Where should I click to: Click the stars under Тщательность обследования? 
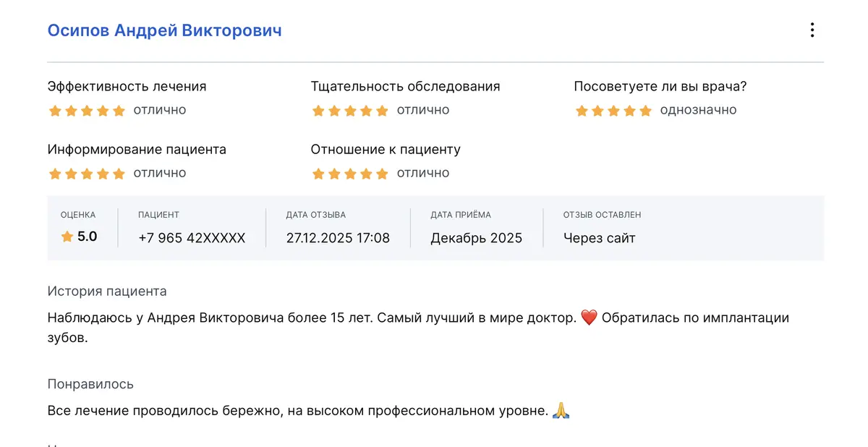[x=350, y=111]
